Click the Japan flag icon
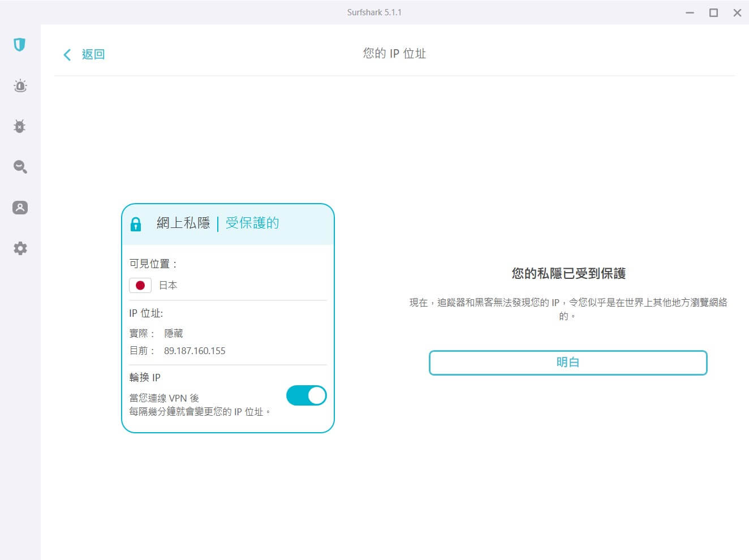The width and height of the screenshot is (749, 560). tap(140, 286)
